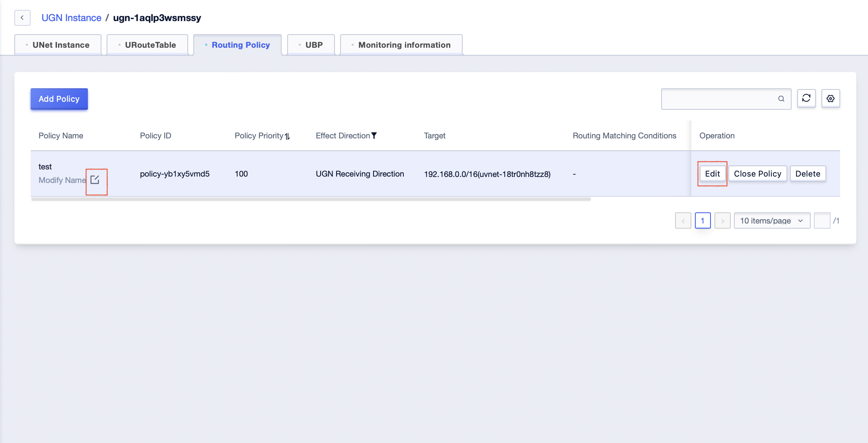
Task: Sort by Policy Priority
Action: [x=287, y=136]
